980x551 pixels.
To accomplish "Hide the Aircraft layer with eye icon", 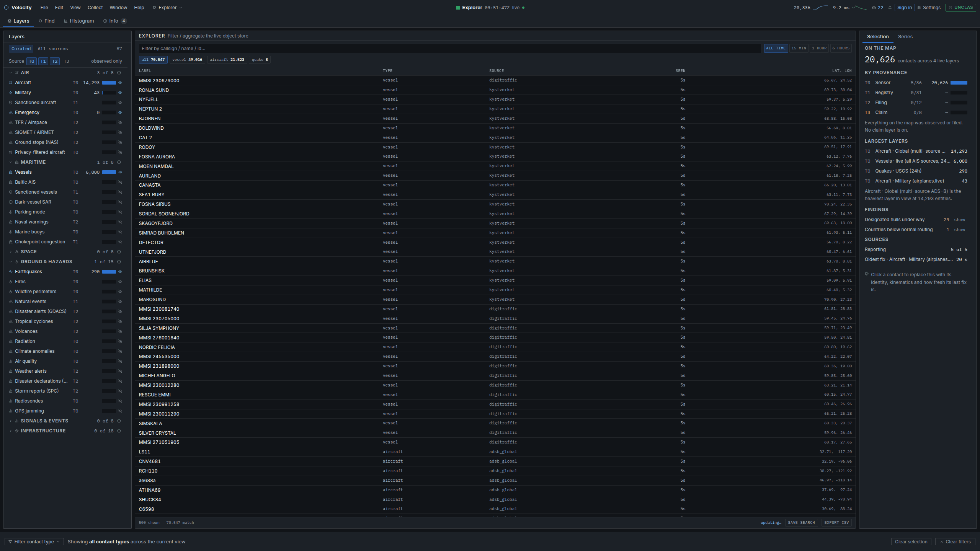I will pyautogui.click(x=120, y=83).
